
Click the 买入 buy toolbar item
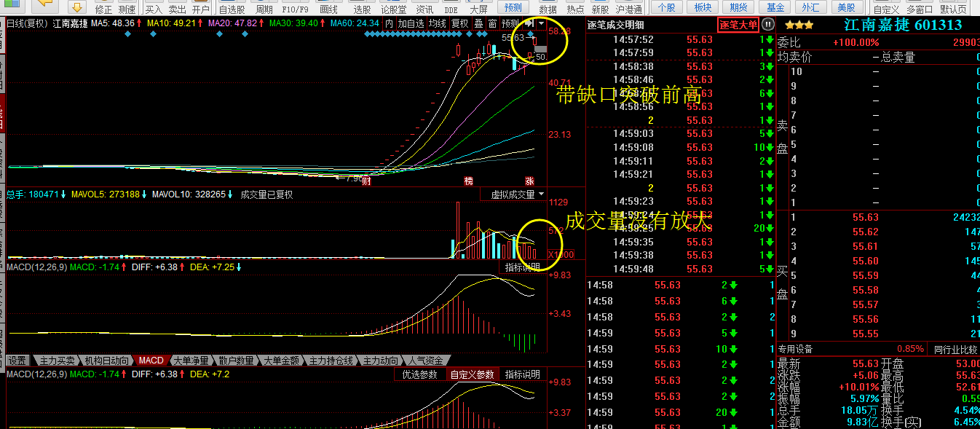click(x=154, y=9)
